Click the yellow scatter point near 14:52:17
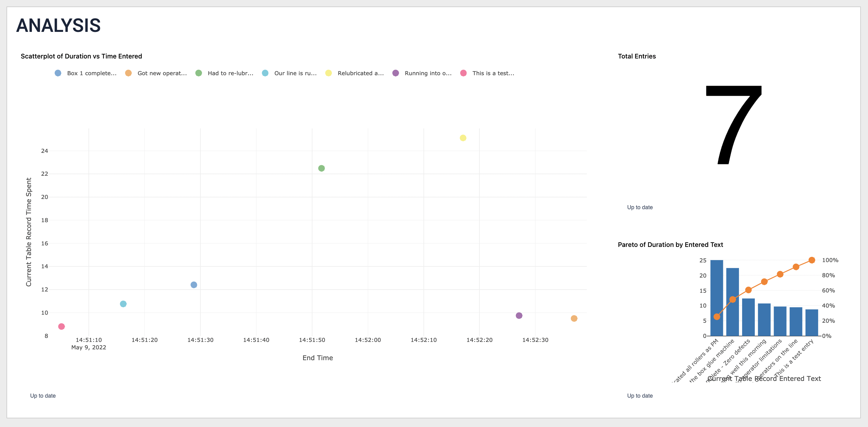868x427 pixels. click(463, 138)
